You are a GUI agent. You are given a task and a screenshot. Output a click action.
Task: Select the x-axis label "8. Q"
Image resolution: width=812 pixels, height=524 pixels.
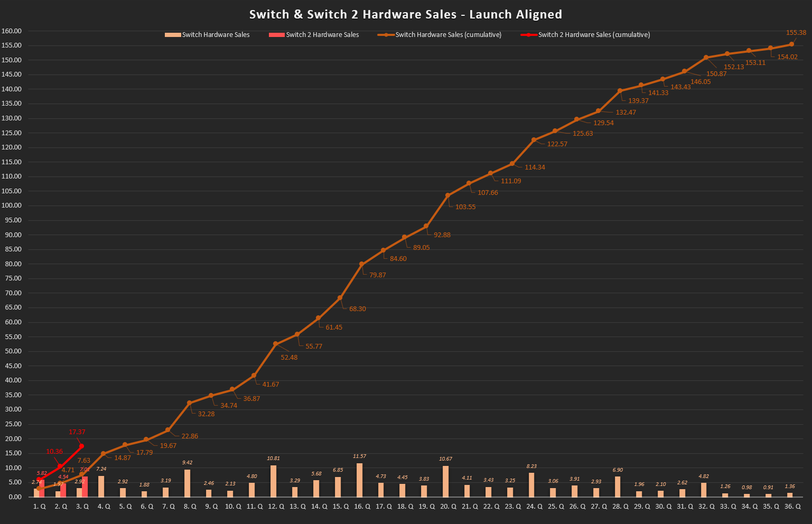(190, 507)
